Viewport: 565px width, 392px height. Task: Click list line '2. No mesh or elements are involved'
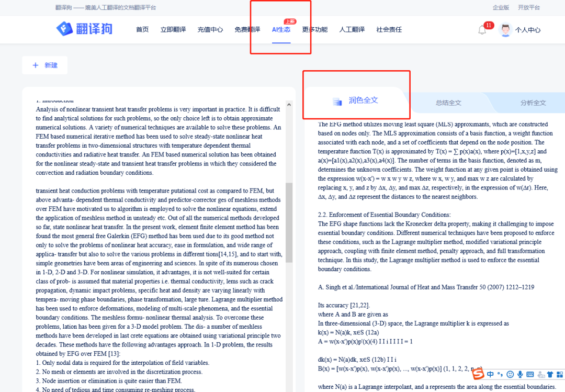coord(119,372)
